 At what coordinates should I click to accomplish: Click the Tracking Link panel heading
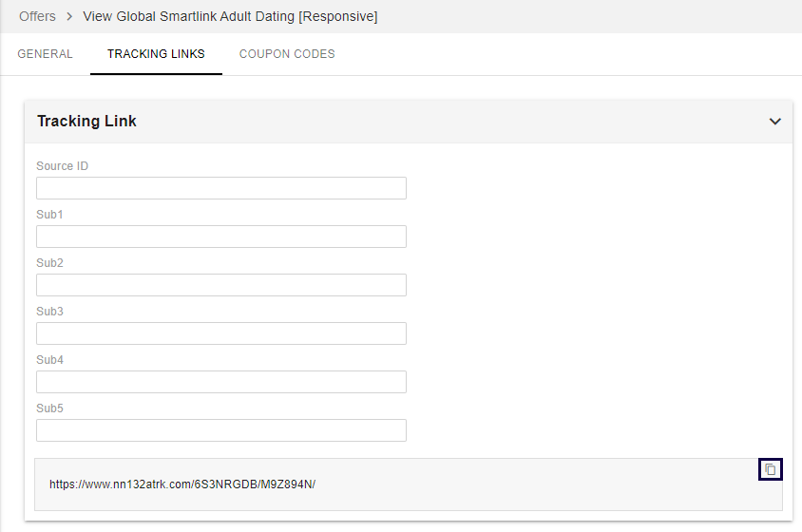(86, 122)
